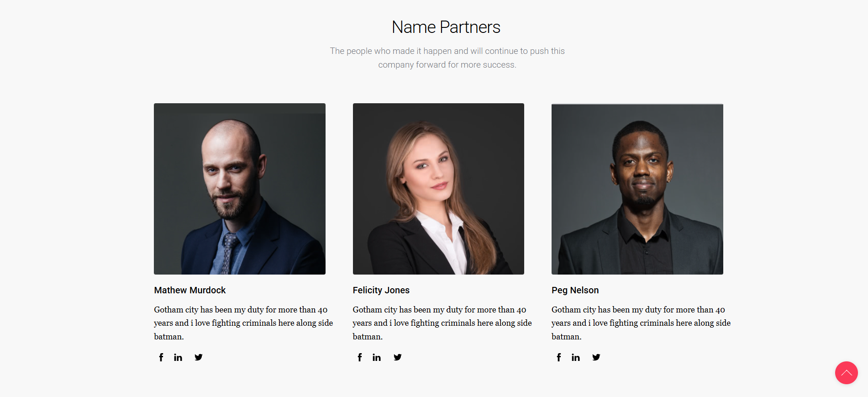This screenshot has height=397, width=868.
Task: Click Peg Nelson's Twitter icon
Action: click(596, 357)
